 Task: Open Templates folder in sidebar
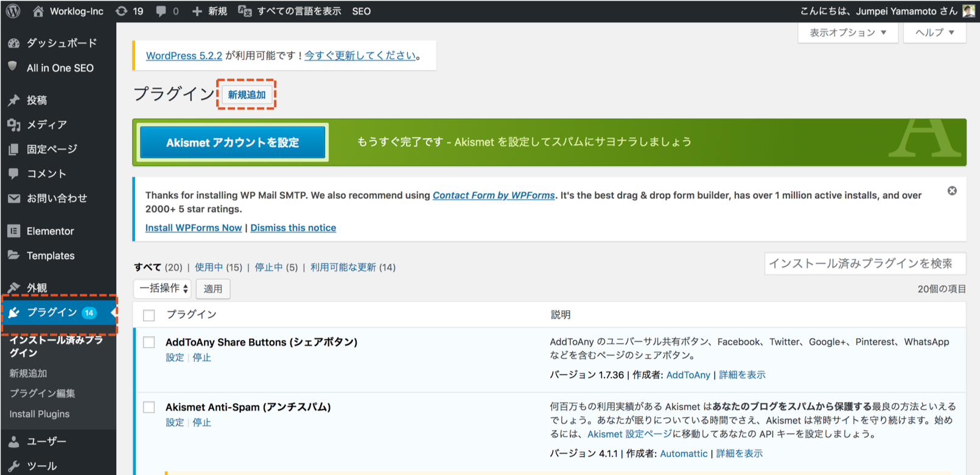[51, 255]
